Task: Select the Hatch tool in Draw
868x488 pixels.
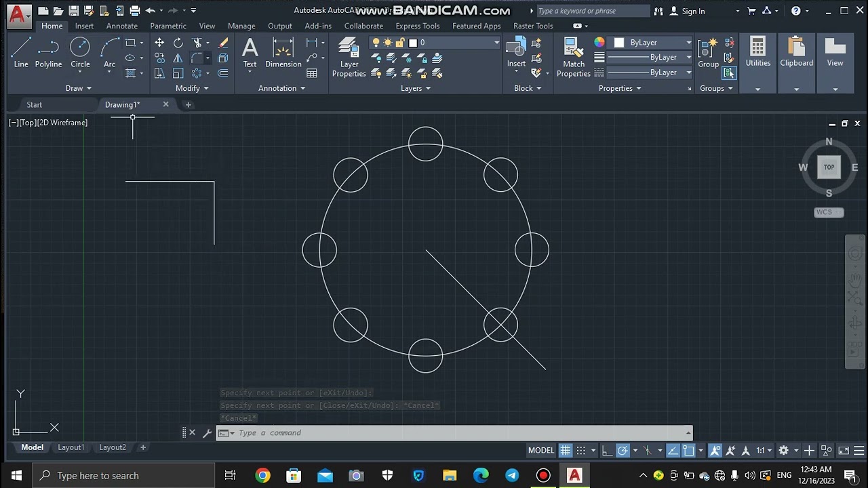Action: (130, 73)
